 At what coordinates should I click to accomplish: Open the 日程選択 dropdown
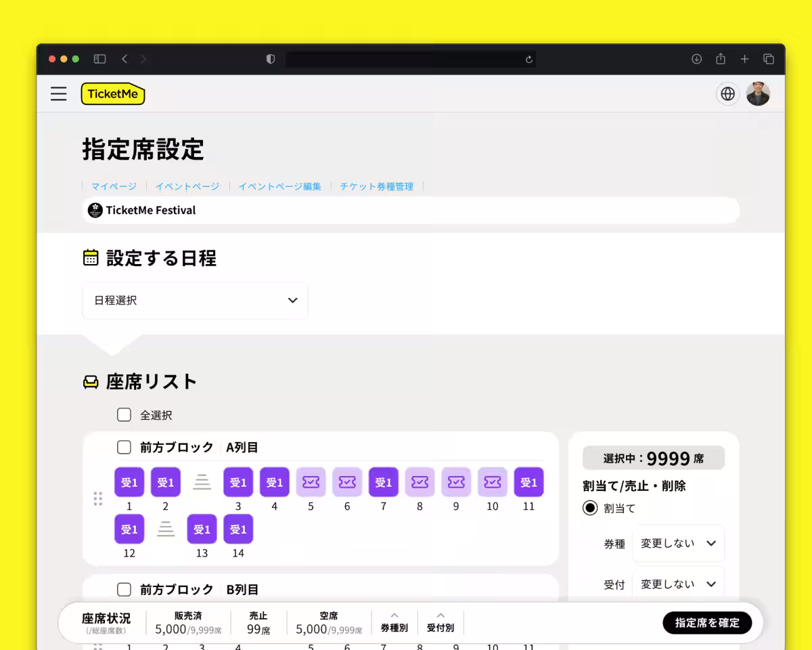point(195,300)
